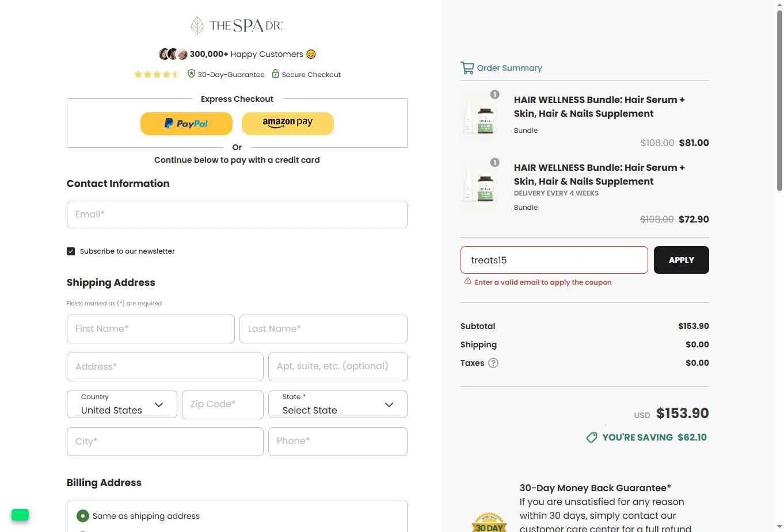
Task: Click the happy customers avatar group
Action: tap(173, 54)
